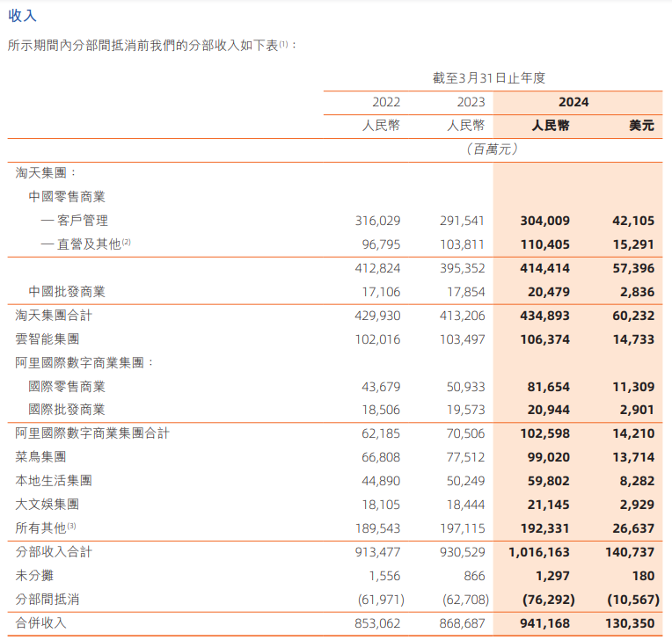The width and height of the screenshot is (672, 640).
Task: Click the 雲智能集團 row label
Action: point(47,339)
